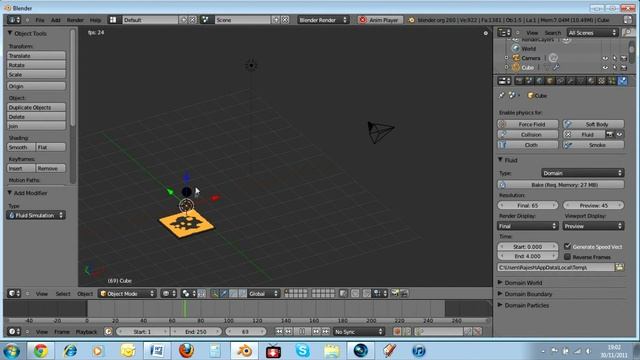Click the Insert keyframe button
The height and width of the screenshot is (360, 640).
[x=21, y=168]
